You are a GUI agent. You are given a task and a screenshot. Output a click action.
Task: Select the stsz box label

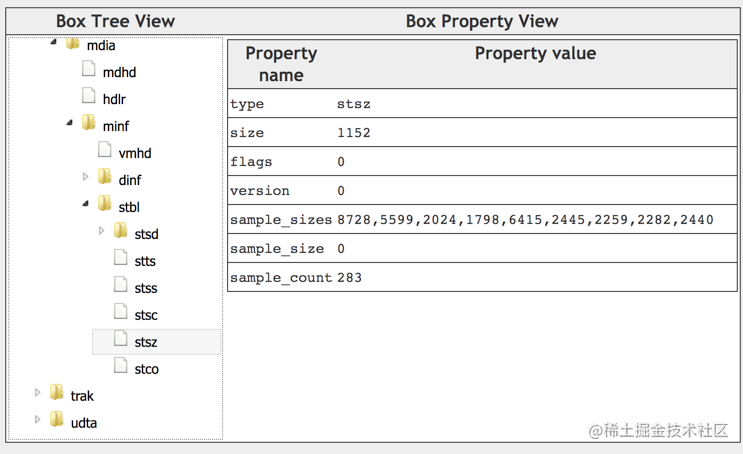pyautogui.click(x=146, y=343)
